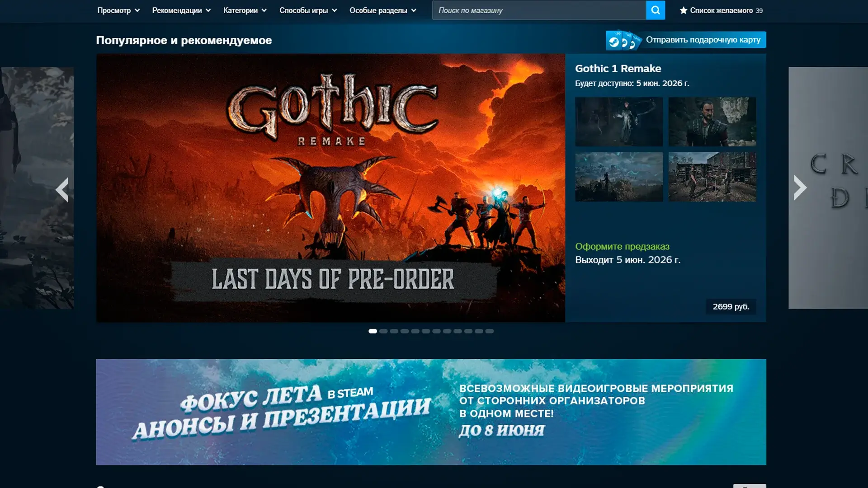
Task: Expand the Рекомендации menu
Action: pos(181,10)
